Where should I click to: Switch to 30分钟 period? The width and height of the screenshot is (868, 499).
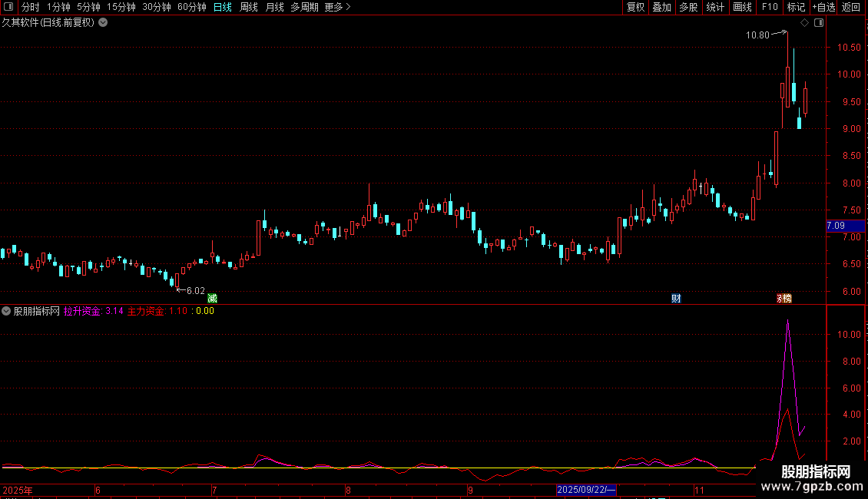coord(157,7)
